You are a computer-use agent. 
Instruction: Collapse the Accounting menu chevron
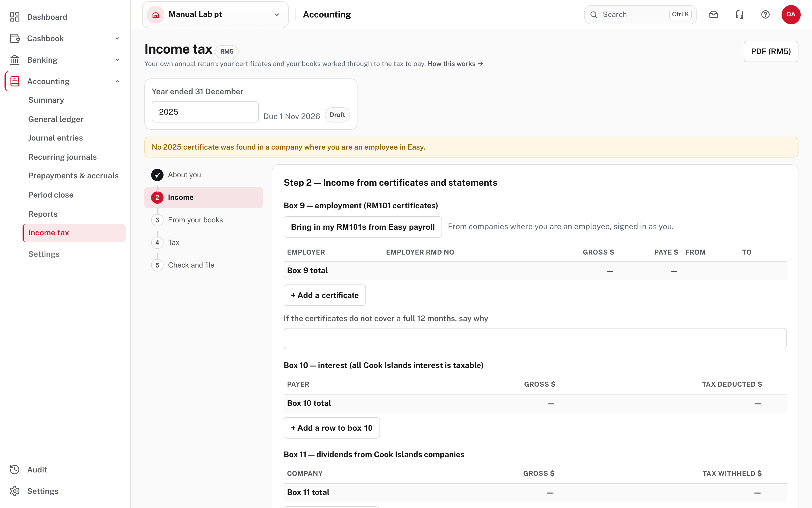(x=117, y=81)
